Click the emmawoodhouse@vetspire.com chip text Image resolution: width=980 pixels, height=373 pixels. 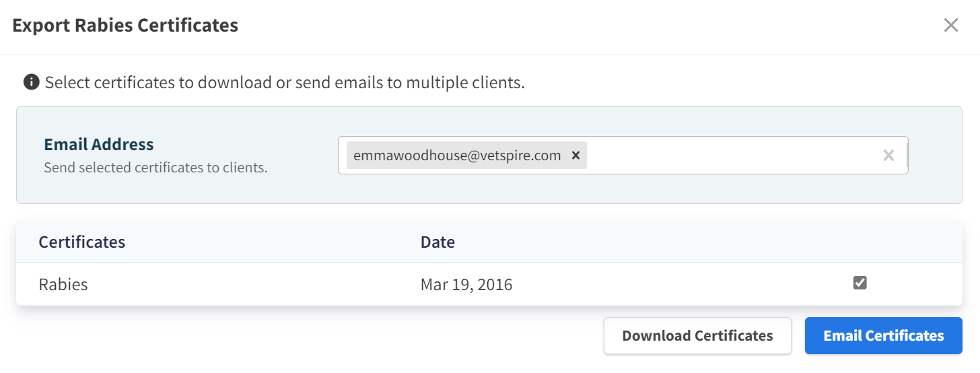coord(457,156)
